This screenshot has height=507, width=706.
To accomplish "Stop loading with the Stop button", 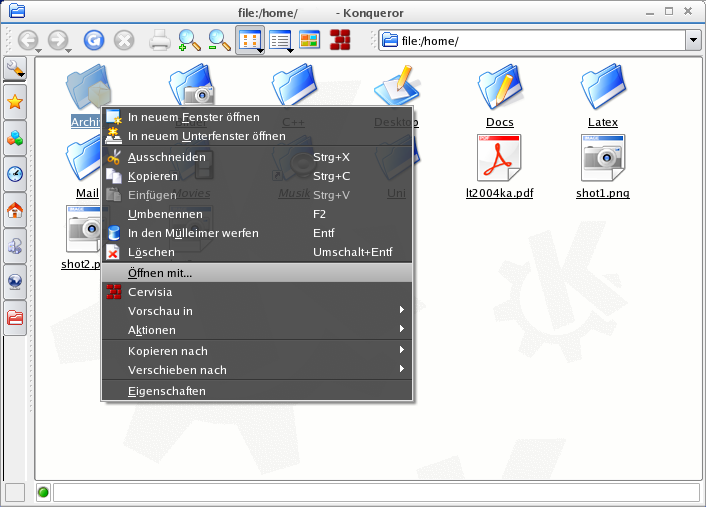I will [x=124, y=41].
